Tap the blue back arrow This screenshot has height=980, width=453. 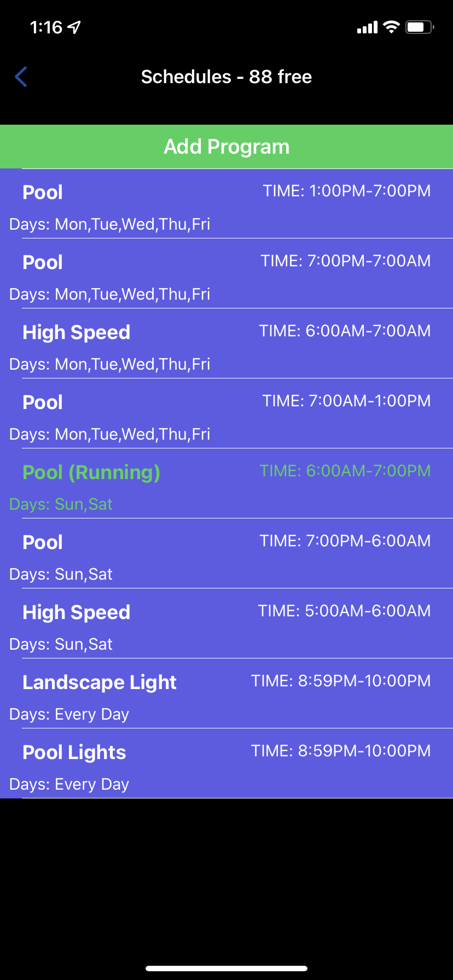point(21,77)
